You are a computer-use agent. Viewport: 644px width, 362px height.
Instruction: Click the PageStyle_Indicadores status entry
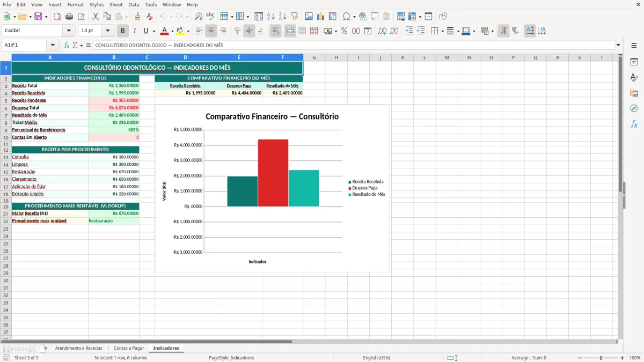[231, 358]
